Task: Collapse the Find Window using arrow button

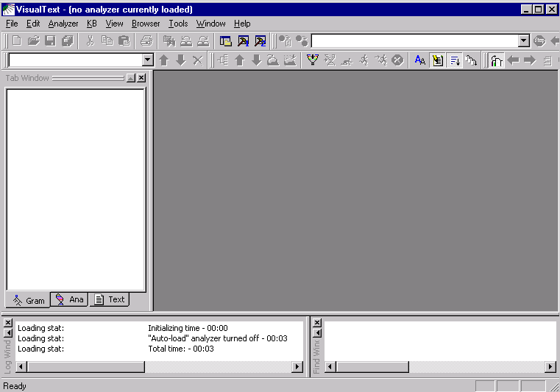Action: (316, 332)
